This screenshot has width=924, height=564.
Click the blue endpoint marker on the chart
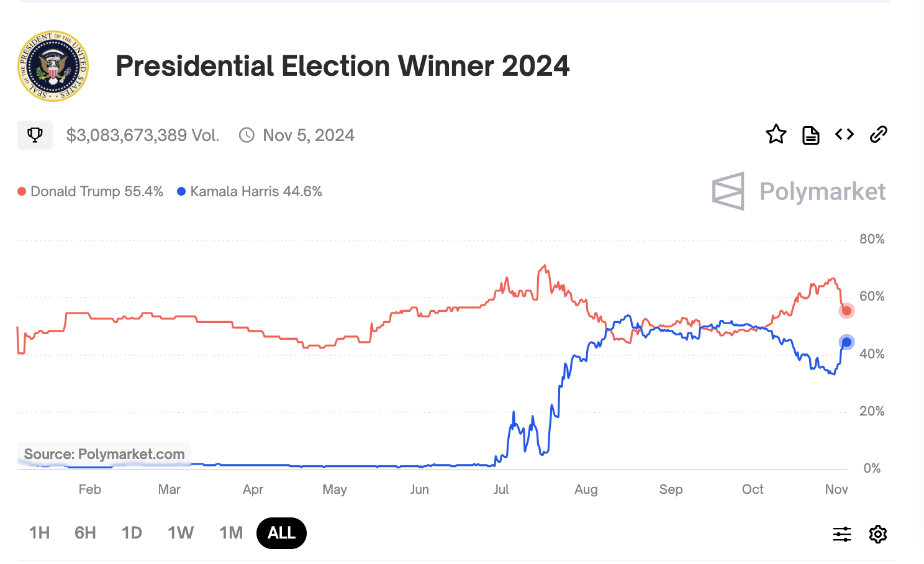click(x=846, y=342)
